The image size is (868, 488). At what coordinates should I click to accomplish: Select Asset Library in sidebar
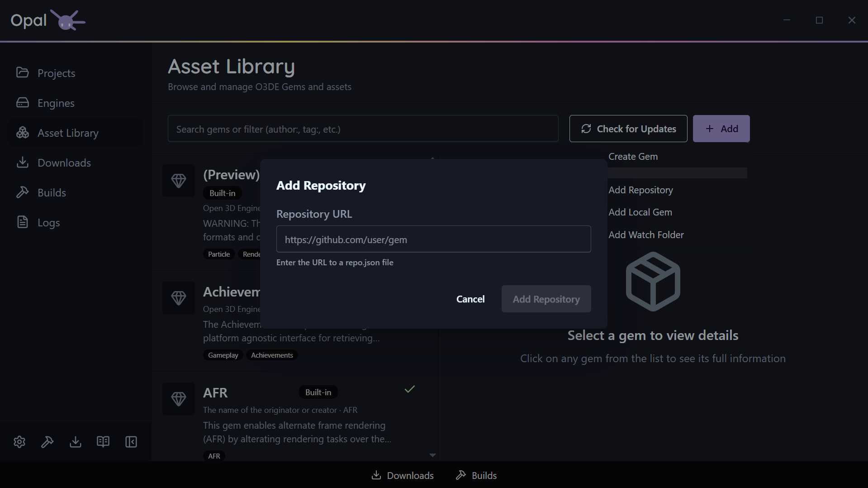75,133
